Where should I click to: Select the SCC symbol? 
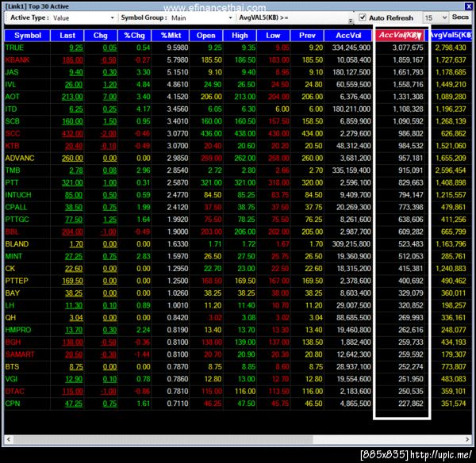[x=13, y=133]
